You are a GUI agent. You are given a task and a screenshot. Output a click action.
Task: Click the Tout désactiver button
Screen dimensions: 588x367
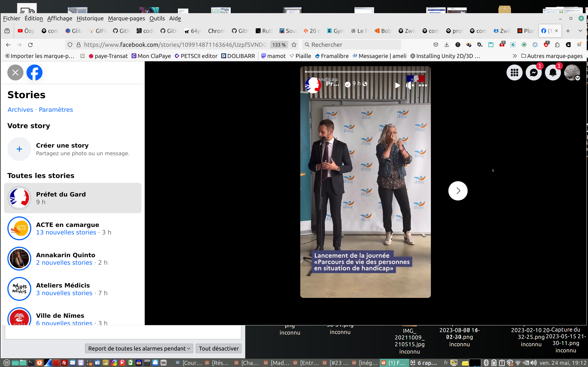(x=219, y=348)
